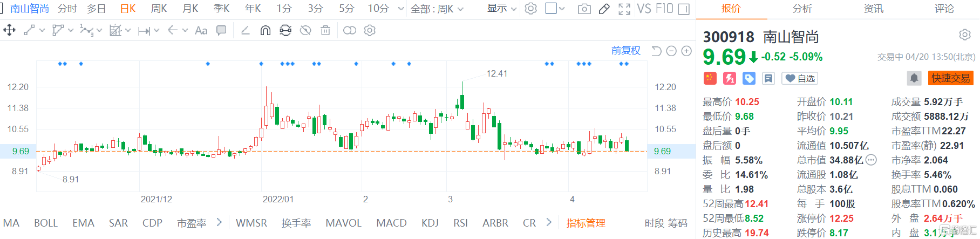Select the move/pan crosshair drawing tool
The width and height of the screenshot is (980, 239).
click(9, 30)
